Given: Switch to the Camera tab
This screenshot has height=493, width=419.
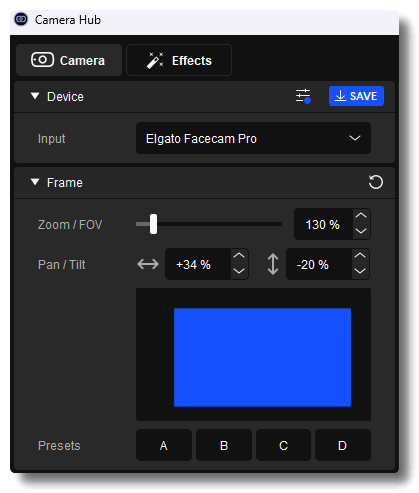Looking at the screenshot, I should click(69, 60).
